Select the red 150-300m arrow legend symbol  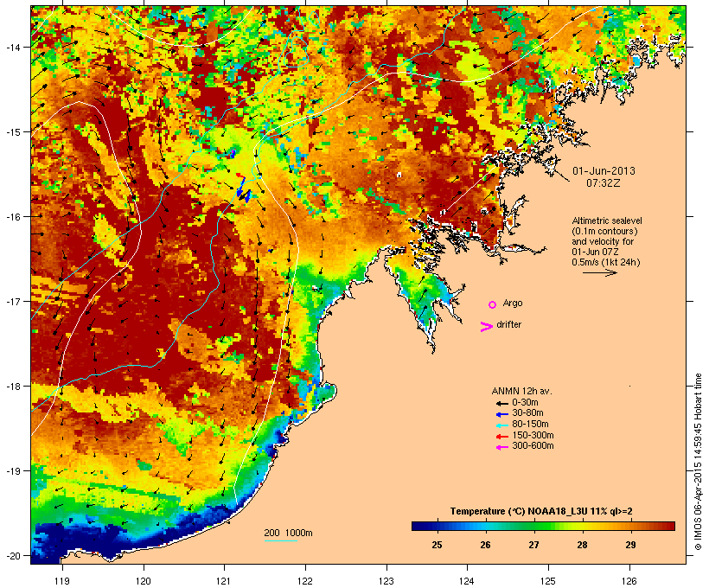[x=502, y=437]
